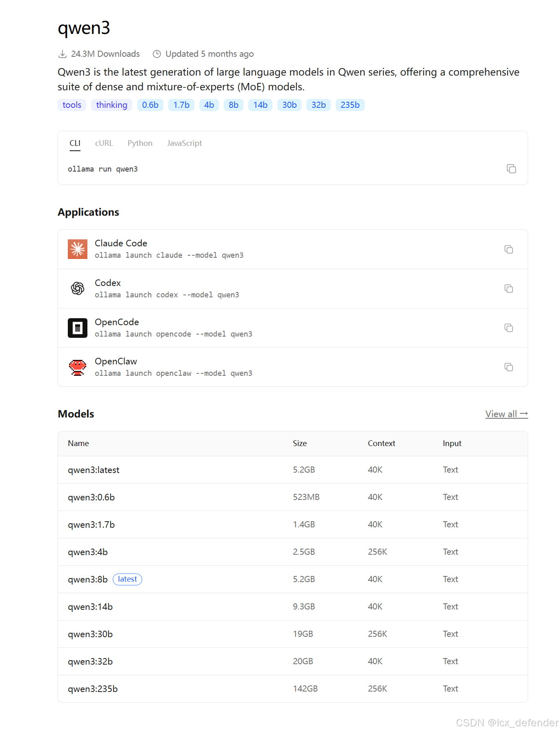Viewport: 560px width, 732px height.
Task: Click the qwen3 page title
Action: 84,28
